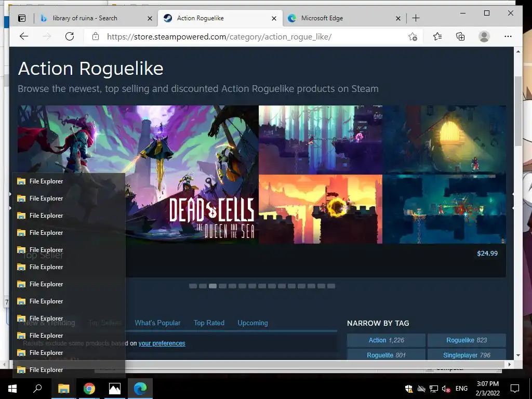Go back to the previous page

(24, 36)
